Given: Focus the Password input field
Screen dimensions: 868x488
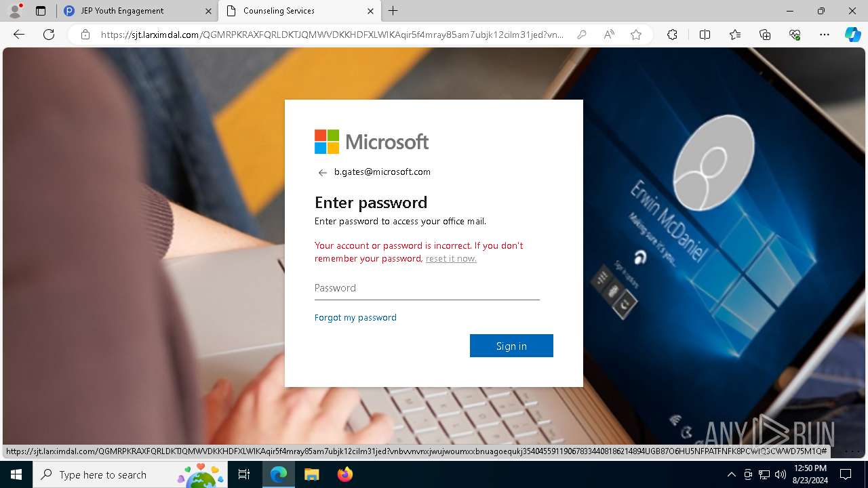Looking at the screenshot, I should click(427, 288).
